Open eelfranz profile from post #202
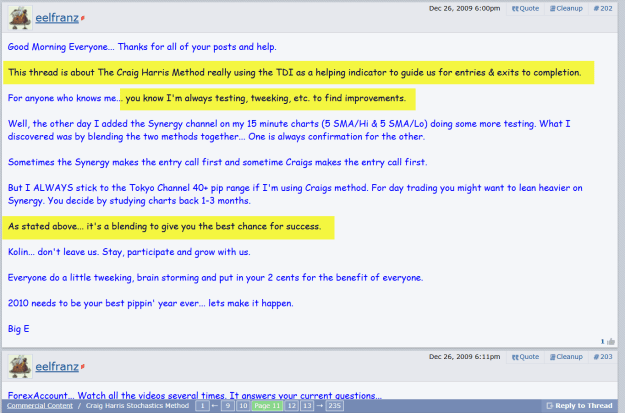 [x=57, y=18]
